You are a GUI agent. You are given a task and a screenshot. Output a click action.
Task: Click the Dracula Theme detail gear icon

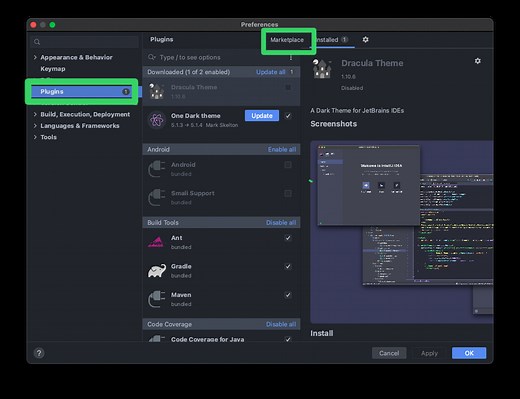tap(477, 61)
